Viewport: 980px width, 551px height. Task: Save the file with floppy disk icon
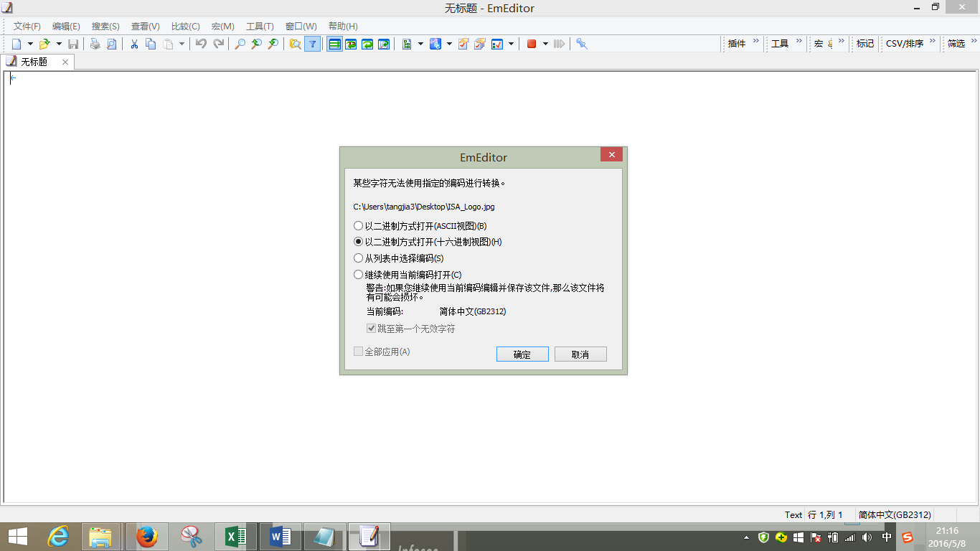(x=73, y=44)
